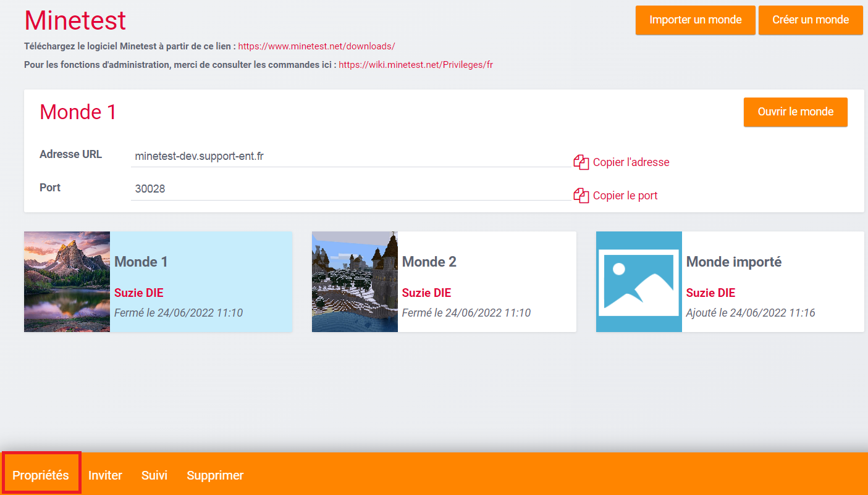Click Inviter in the bottom toolbar

[x=105, y=475]
